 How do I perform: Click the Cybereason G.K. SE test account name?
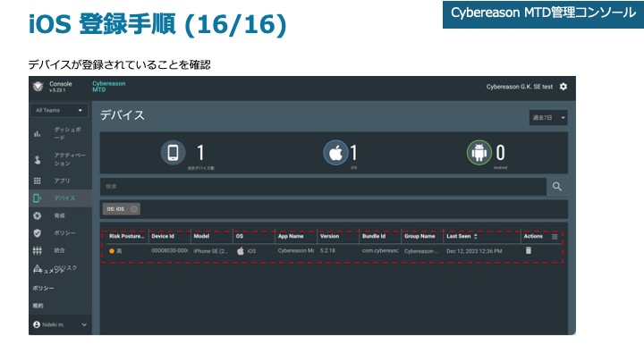(x=520, y=87)
